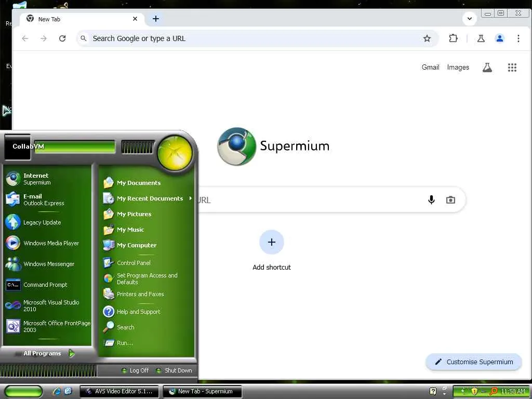Open the Labs flask icon in toolbar
This screenshot has width=532, height=399.
point(481,38)
